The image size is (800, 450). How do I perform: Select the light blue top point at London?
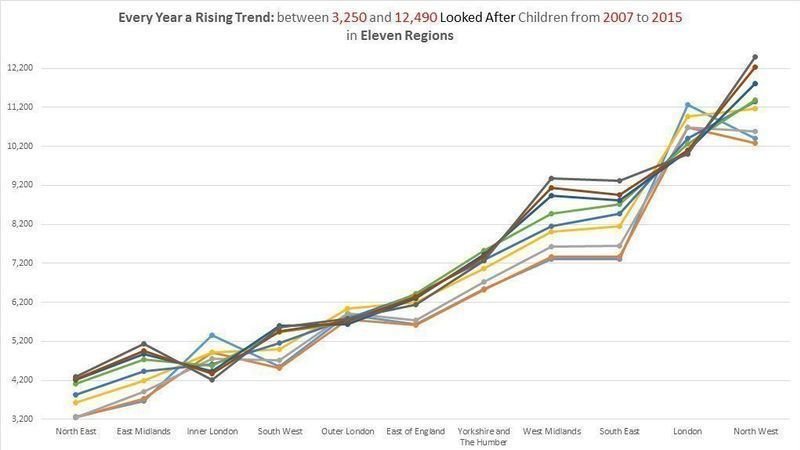point(687,104)
